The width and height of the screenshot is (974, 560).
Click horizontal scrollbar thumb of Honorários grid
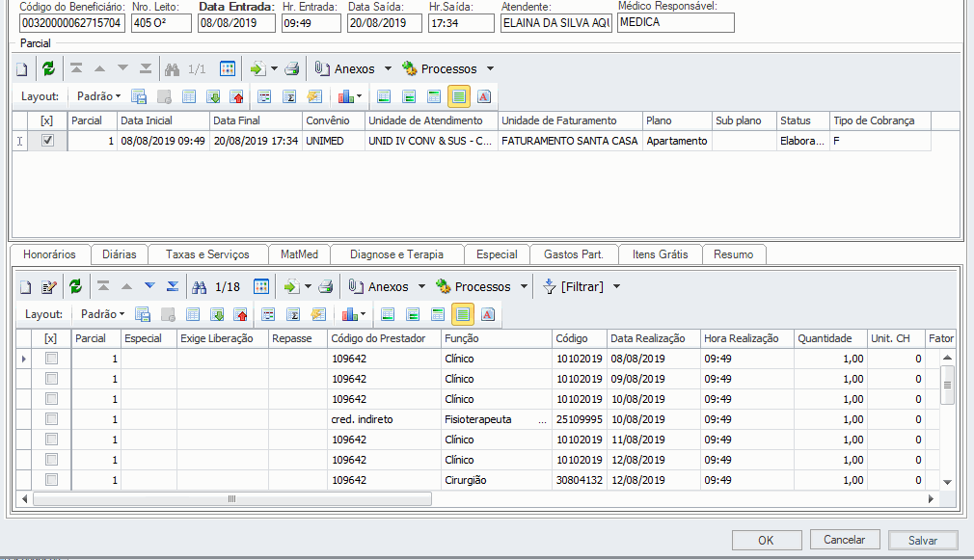[231, 498]
